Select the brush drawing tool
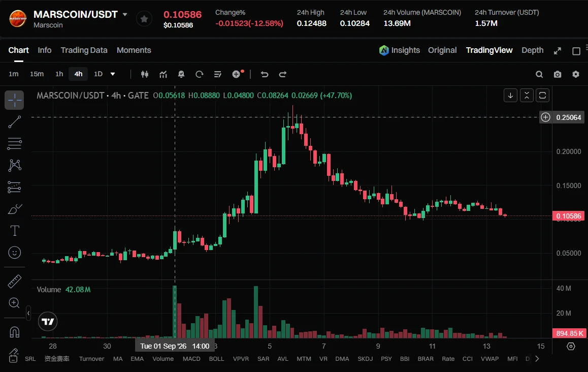Image resolution: width=588 pixels, height=372 pixels. tap(14, 209)
